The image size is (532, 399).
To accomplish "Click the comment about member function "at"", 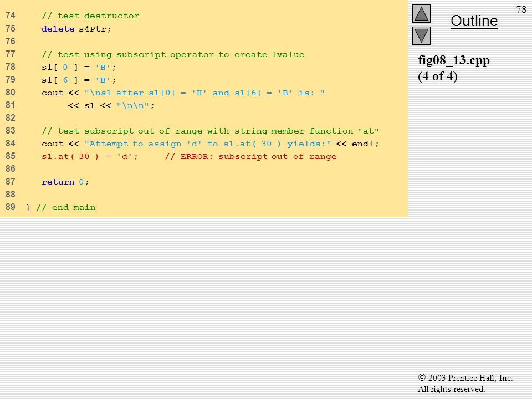I will tap(210, 131).
